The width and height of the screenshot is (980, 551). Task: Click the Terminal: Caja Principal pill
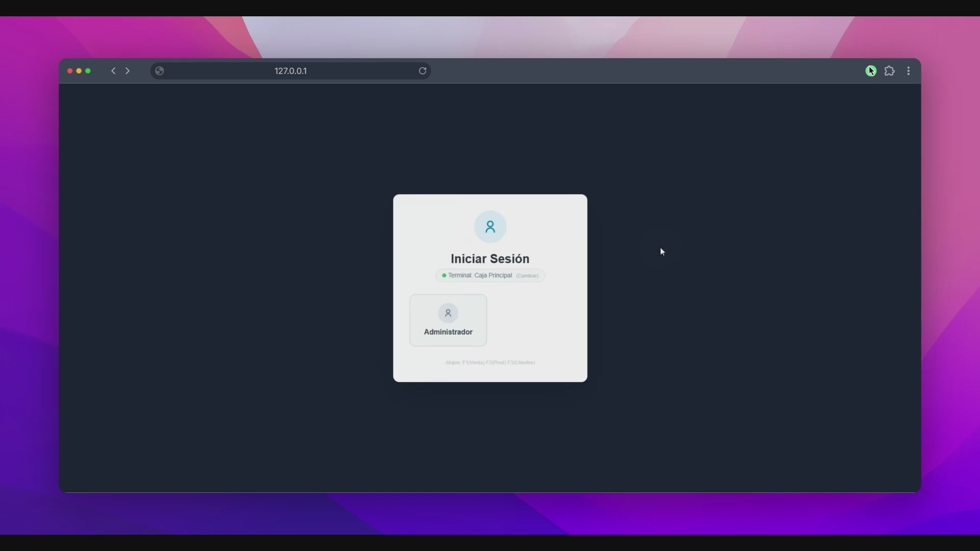tap(480, 275)
